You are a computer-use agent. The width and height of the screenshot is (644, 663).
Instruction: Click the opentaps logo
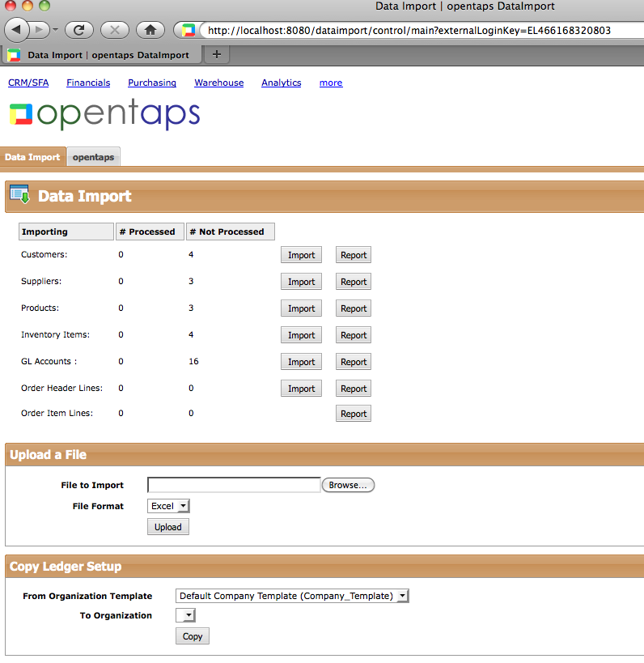coord(105,114)
